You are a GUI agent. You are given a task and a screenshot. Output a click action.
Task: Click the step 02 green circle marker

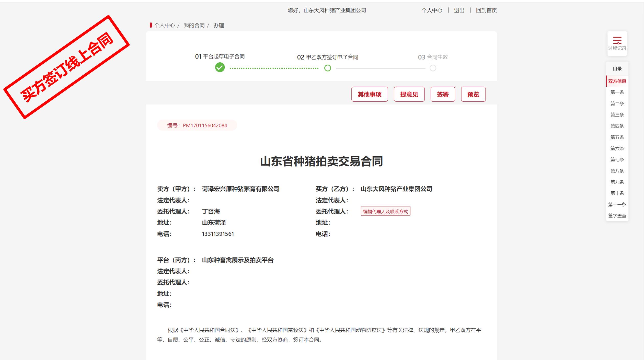pyautogui.click(x=327, y=68)
